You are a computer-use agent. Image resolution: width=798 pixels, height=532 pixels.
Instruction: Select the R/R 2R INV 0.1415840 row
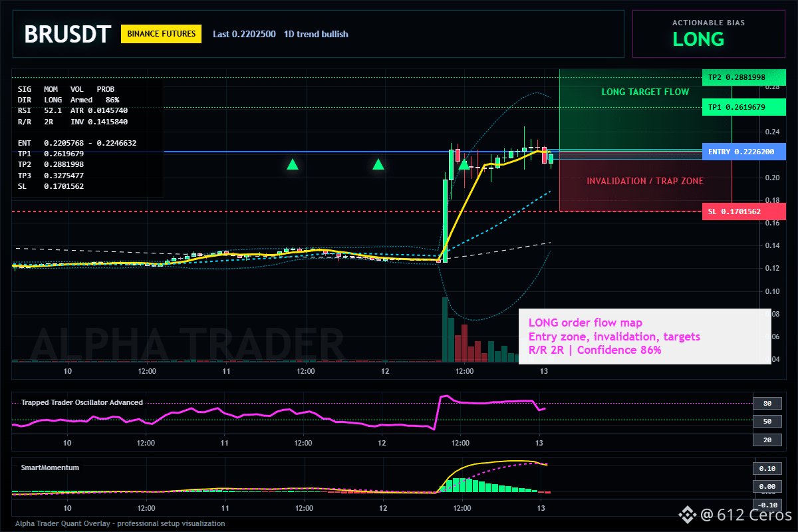point(72,122)
